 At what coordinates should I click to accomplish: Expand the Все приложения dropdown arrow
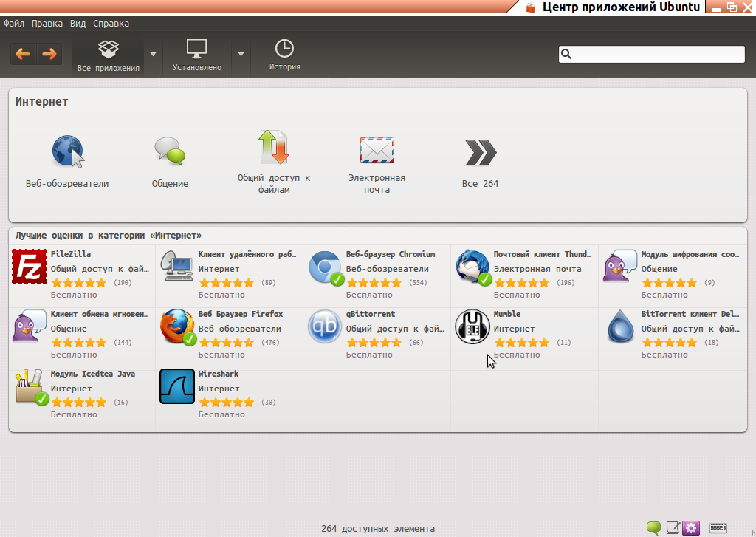click(x=154, y=55)
